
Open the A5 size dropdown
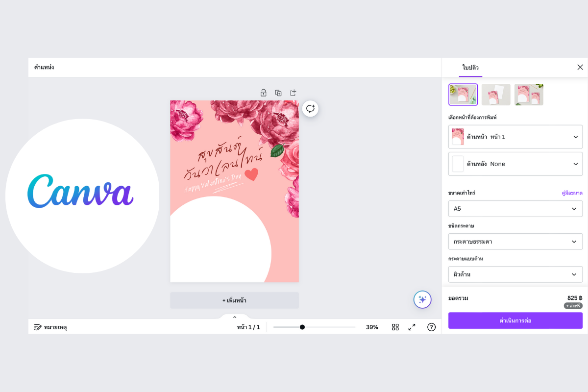pos(515,209)
